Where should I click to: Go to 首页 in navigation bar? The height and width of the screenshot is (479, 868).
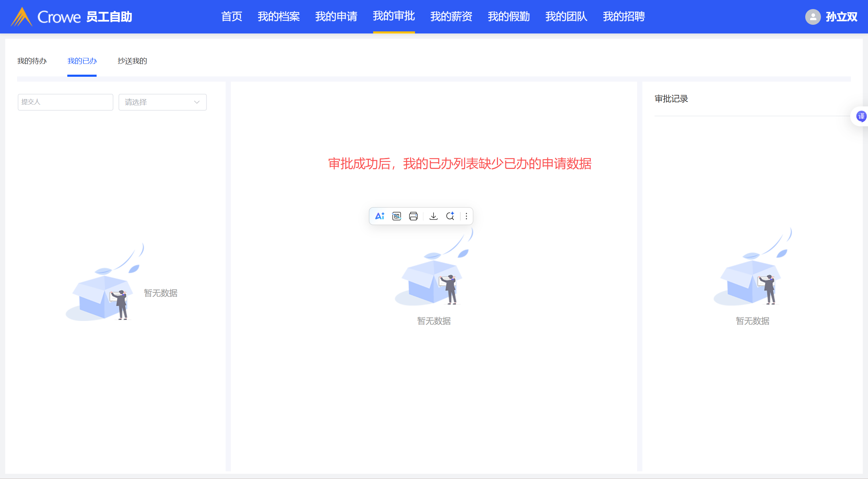[x=232, y=16]
